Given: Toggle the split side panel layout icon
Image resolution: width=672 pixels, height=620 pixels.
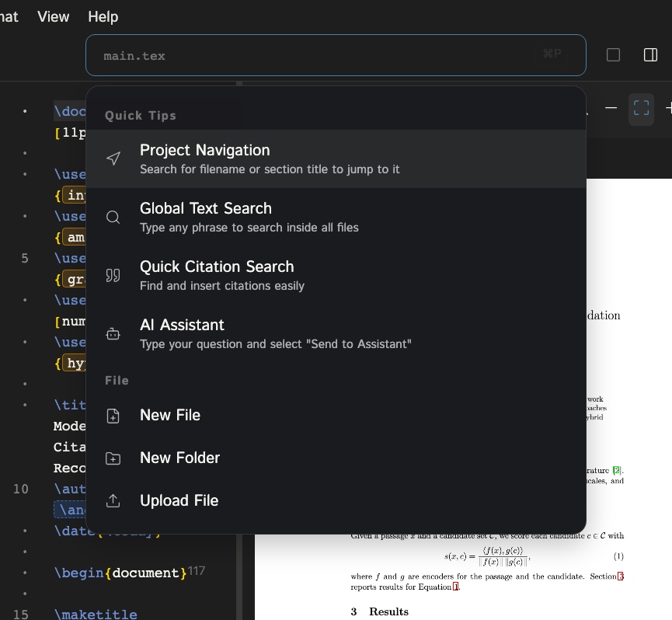Looking at the screenshot, I should 650,55.
